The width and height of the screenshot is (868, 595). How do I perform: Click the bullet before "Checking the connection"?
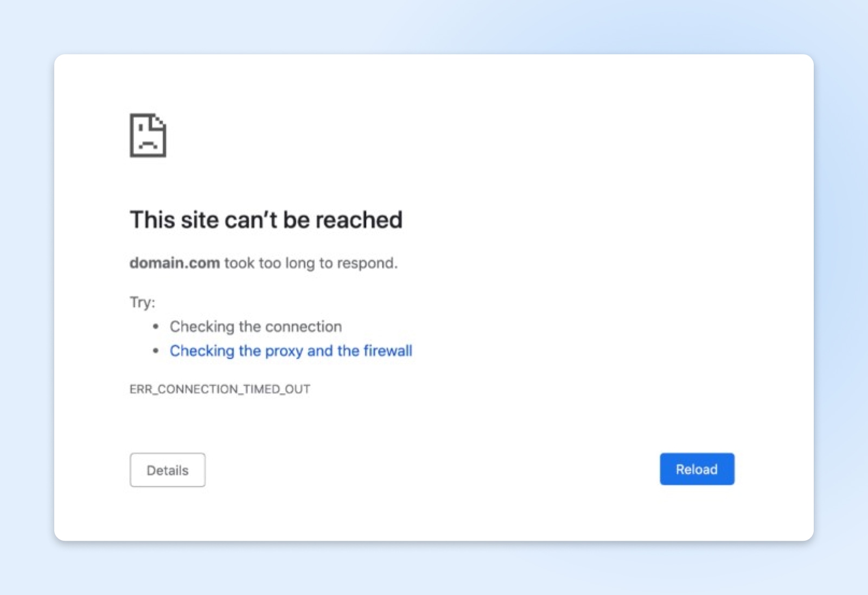(156, 327)
